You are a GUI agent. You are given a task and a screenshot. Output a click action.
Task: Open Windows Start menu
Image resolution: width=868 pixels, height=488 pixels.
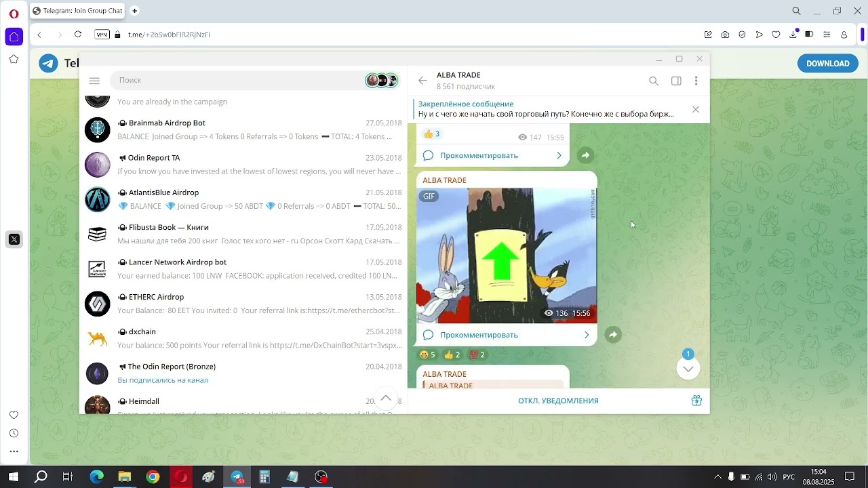click(x=14, y=476)
